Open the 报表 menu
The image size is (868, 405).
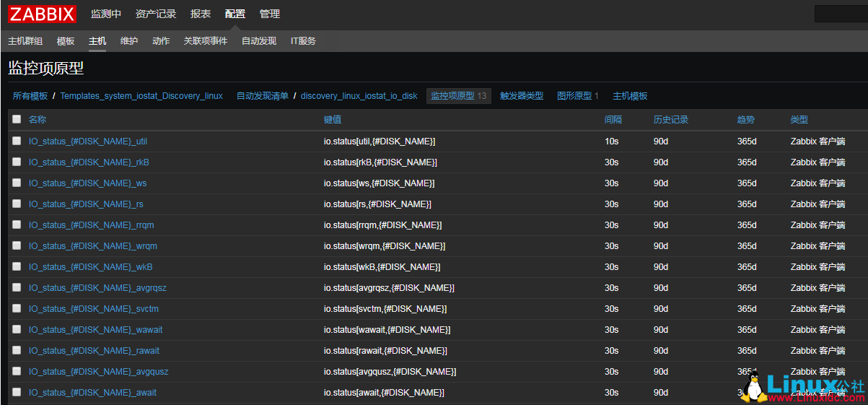(x=201, y=14)
